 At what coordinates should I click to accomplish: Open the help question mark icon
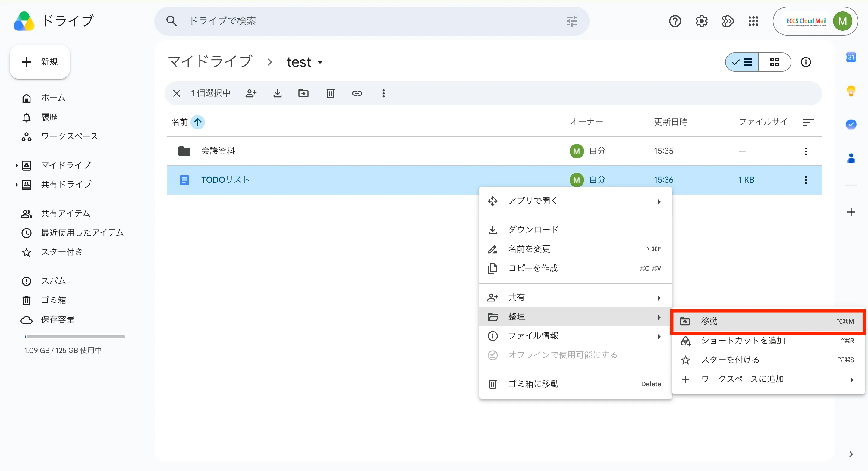pyautogui.click(x=675, y=21)
